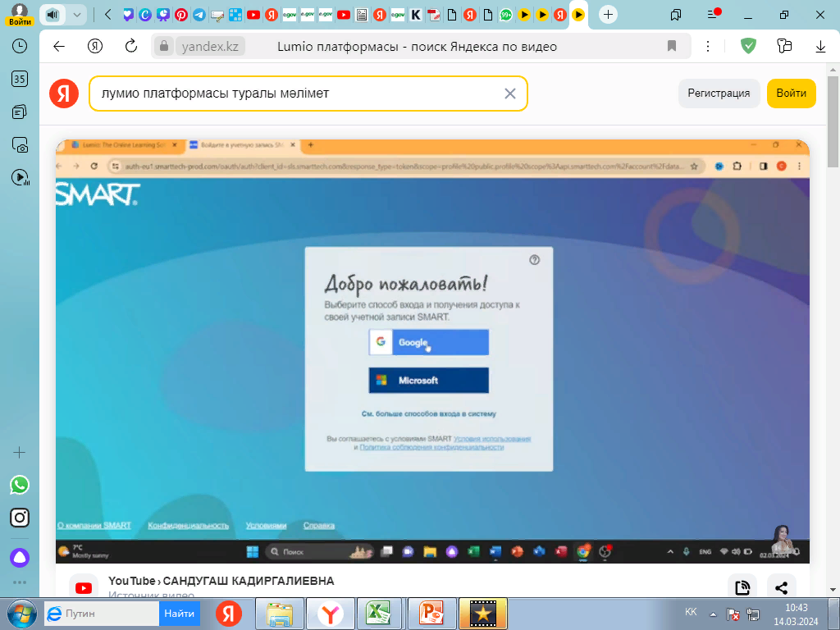Viewport: 840px width, 630px height.
Task: Expand dropdown chevron beside speaker icon
Action: [76, 15]
